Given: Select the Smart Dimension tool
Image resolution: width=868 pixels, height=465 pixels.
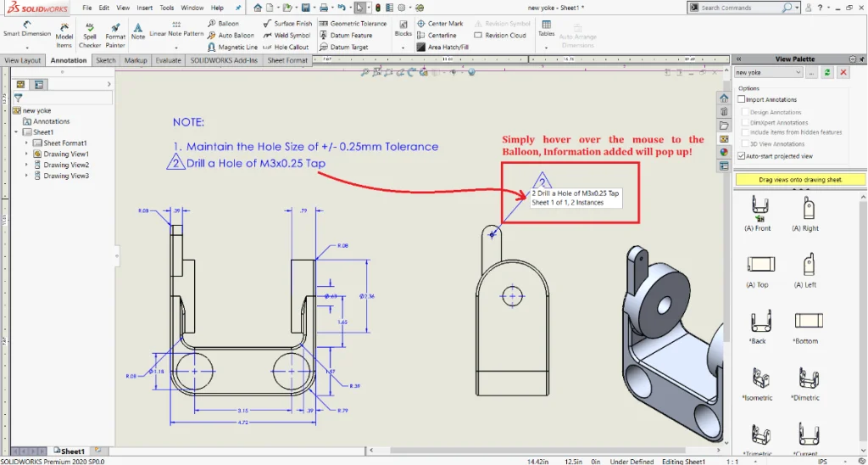Looking at the screenshot, I should (26, 28).
